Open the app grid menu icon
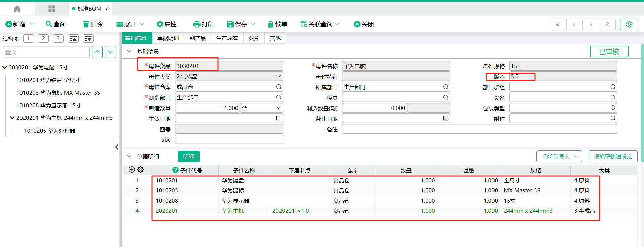Image resolution: width=644 pixels, height=247 pixels. click(52, 9)
